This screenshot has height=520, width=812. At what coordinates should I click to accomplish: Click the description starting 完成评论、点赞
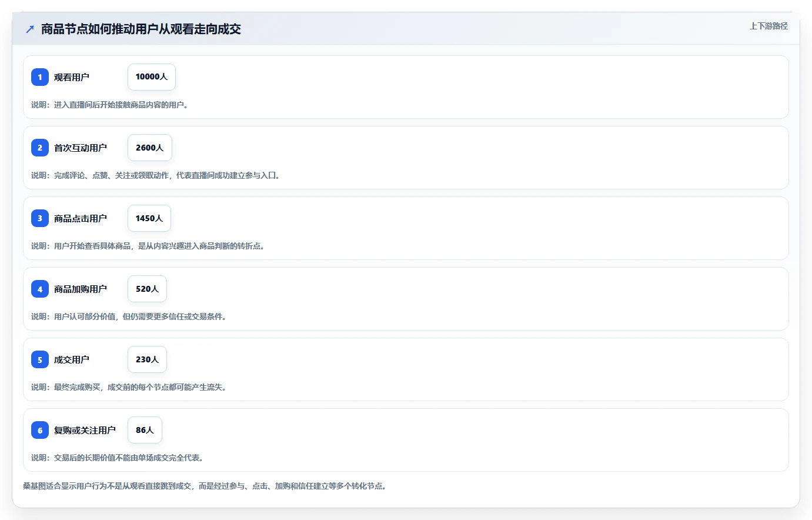(x=155, y=175)
